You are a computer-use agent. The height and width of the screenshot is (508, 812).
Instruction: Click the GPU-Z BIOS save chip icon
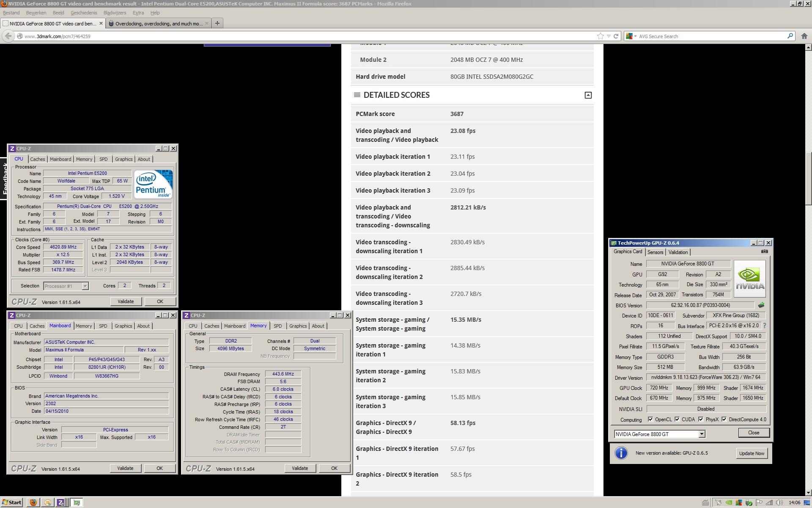[761, 305]
